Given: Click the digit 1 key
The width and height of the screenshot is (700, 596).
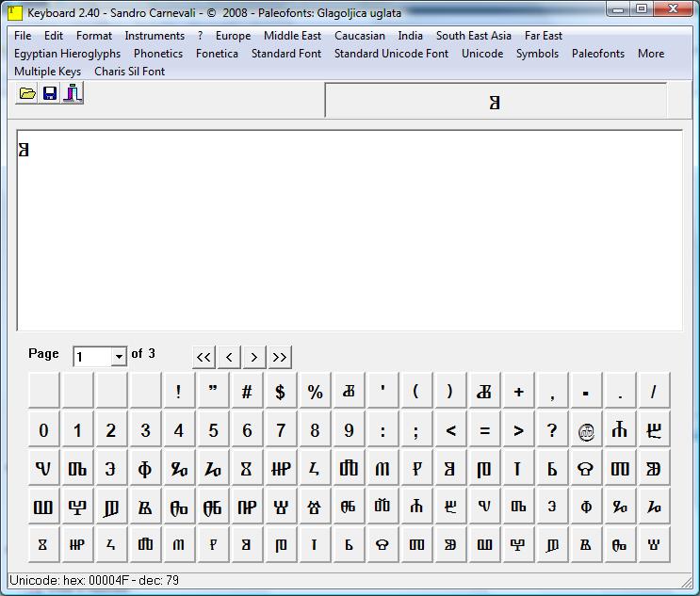Looking at the screenshot, I should click(x=77, y=430).
